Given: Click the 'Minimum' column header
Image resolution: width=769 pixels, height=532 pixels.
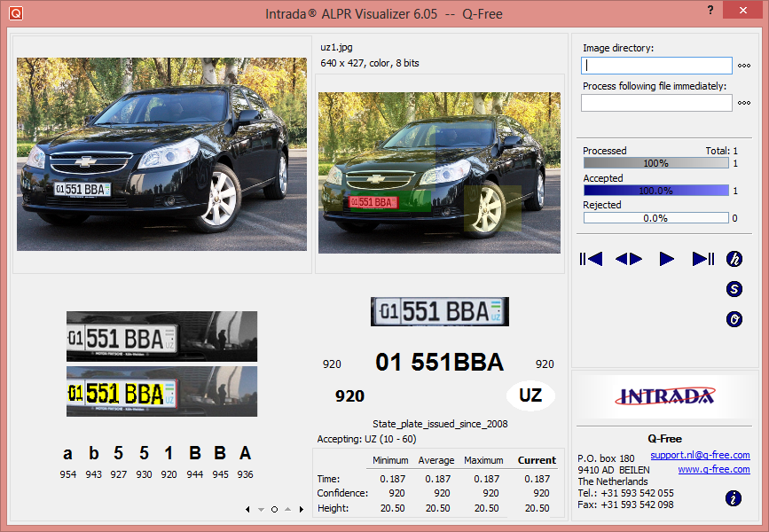Looking at the screenshot, I should click(390, 460).
